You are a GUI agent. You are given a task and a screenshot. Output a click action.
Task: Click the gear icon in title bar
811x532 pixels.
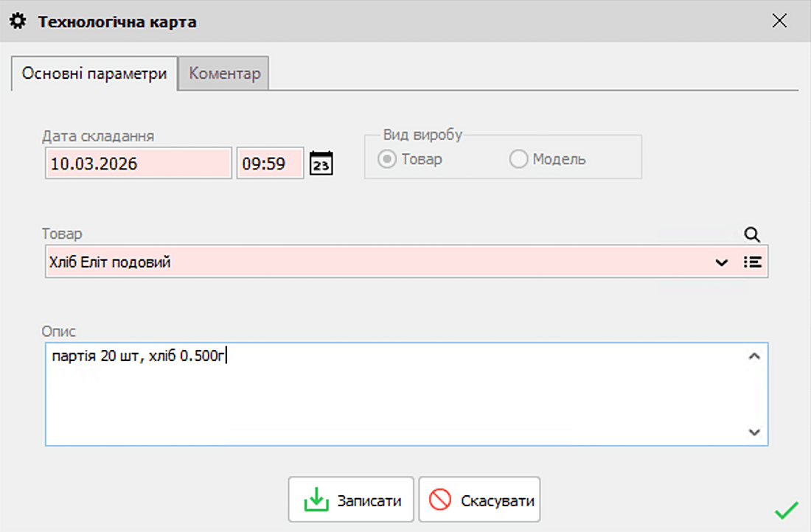coord(18,21)
